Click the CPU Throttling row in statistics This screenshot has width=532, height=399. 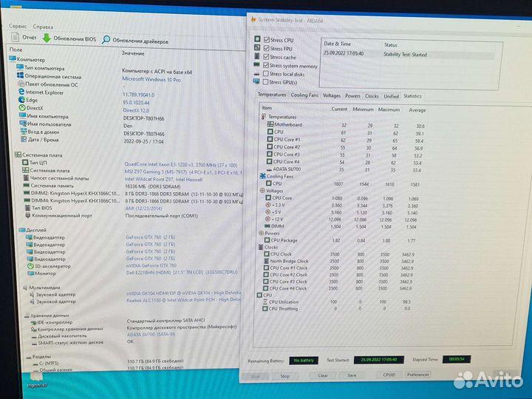pyautogui.click(x=338, y=309)
